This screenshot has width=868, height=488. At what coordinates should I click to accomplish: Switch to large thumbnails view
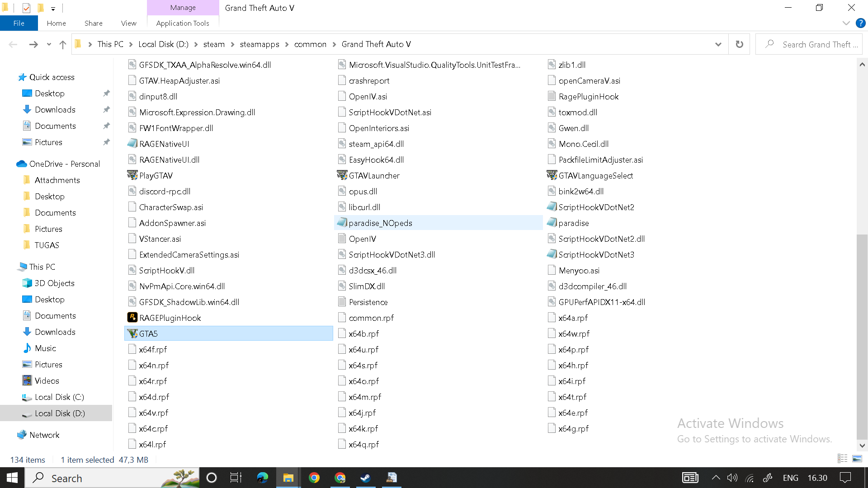click(x=857, y=459)
